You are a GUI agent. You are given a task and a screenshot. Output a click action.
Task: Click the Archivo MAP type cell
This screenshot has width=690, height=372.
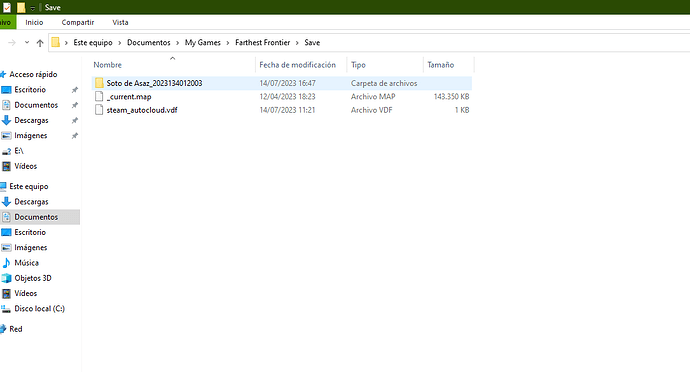[x=373, y=96]
